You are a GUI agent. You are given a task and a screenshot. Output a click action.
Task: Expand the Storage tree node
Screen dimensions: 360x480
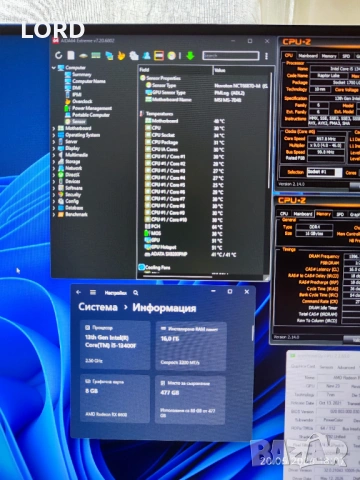[x=54, y=162]
